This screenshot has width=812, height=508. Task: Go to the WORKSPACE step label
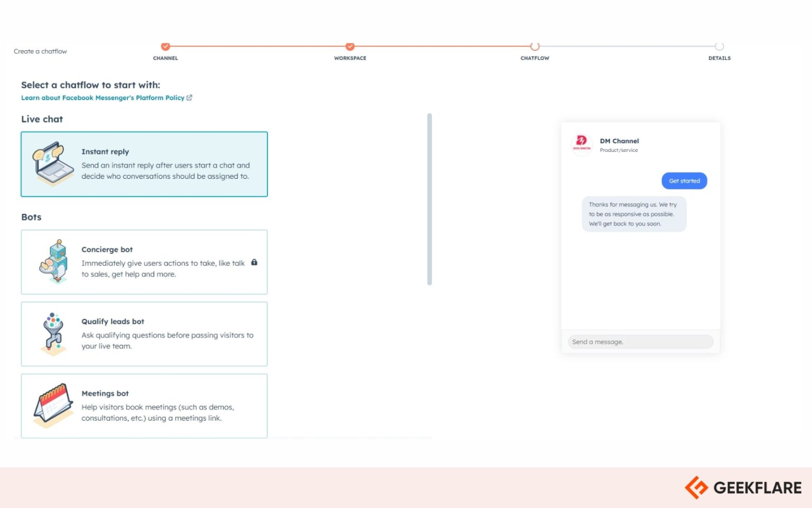click(x=350, y=58)
